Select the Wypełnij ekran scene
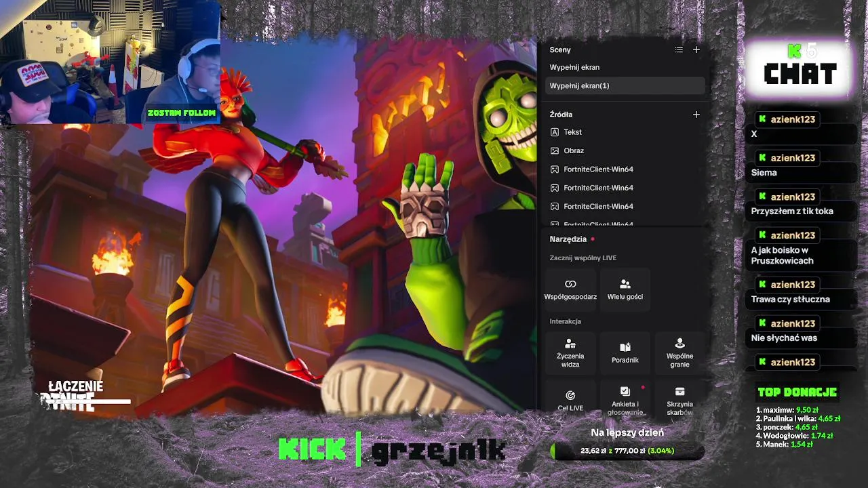This screenshot has height=488, width=868. coord(625,67)
